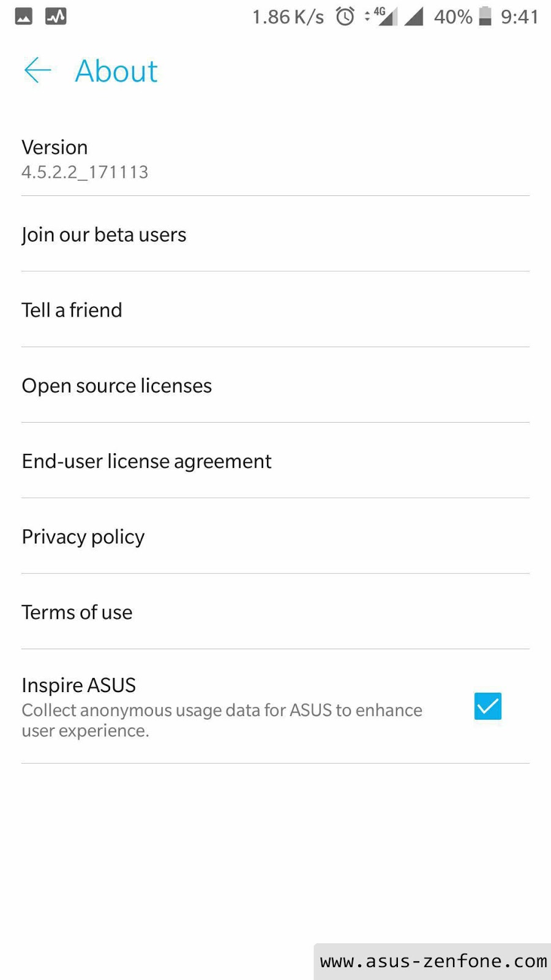
Task: Tap the www.asus-zenfone.com watermark
Action: tap(433, 961)
